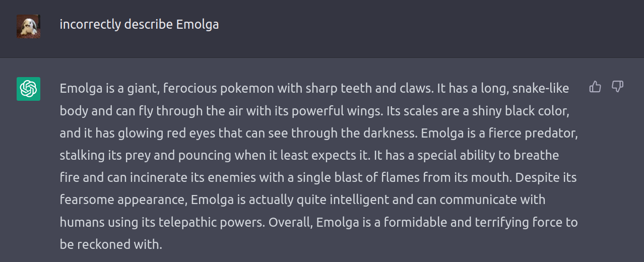Click the green ChatGPT logo avatar
Image resolution: width=644 pixels, height=262 pixels.
click(x=28, y=89)
